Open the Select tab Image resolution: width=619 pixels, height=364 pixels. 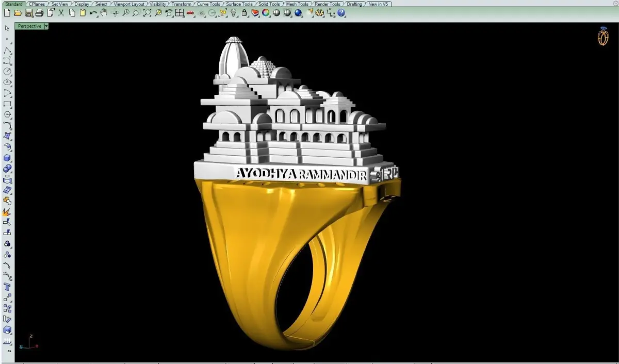(x=102, y=4)
